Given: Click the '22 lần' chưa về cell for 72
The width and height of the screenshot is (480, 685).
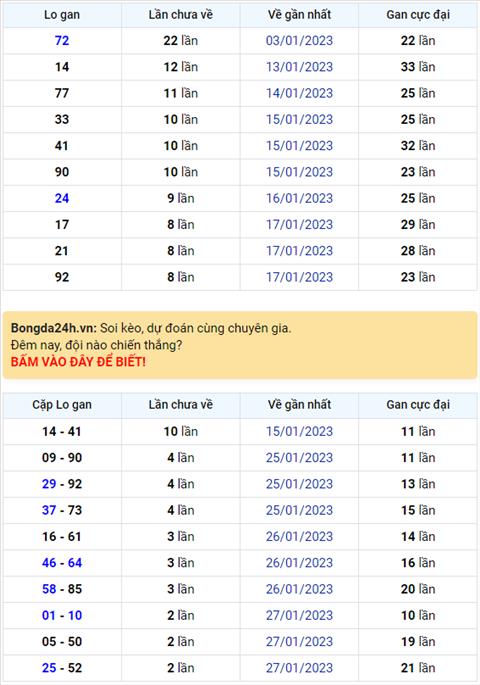Looking at the screenshot, I should coord(180,41).
